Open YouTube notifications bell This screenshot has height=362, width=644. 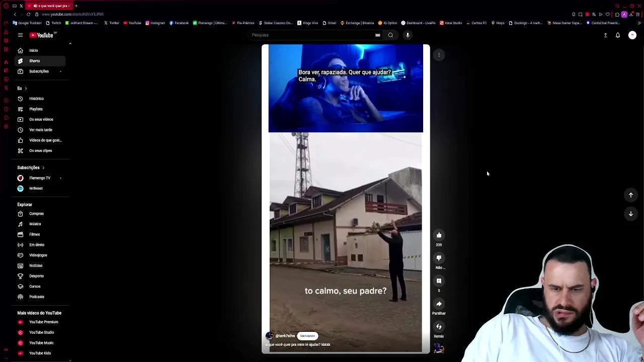point(618,35)
